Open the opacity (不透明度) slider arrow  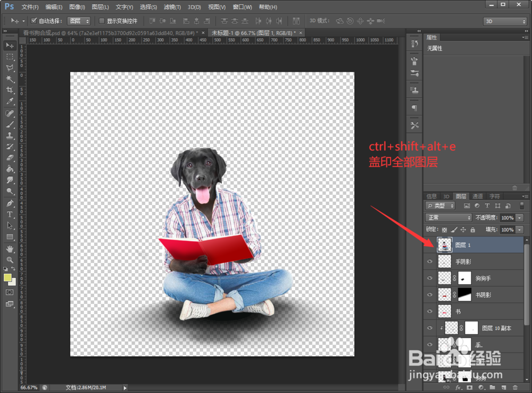pyautogui.click(x=519, y=218)
